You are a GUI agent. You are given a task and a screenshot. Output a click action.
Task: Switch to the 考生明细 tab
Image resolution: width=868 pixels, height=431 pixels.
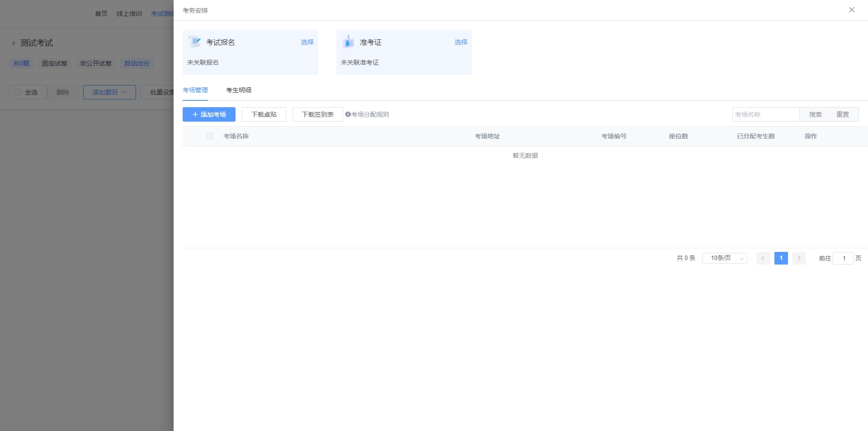(238, 90)
